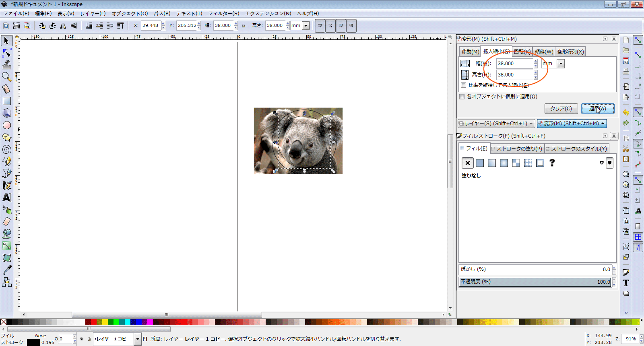Select the Dropper color picker tool
Viewport: 644px width, 346px height.
(7, 270)
